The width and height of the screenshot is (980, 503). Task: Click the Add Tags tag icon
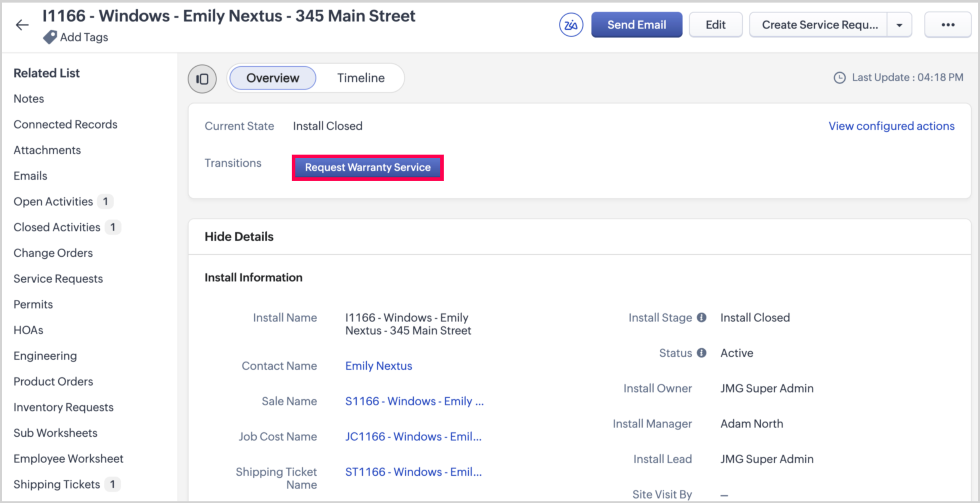pyautogui.click(x=50, y=37)
